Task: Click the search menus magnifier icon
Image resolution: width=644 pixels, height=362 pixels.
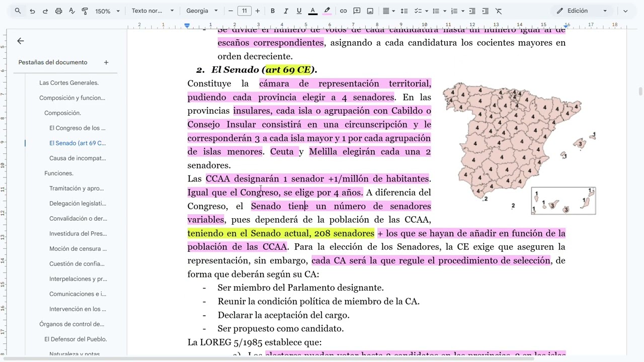Action: point(18,11)
